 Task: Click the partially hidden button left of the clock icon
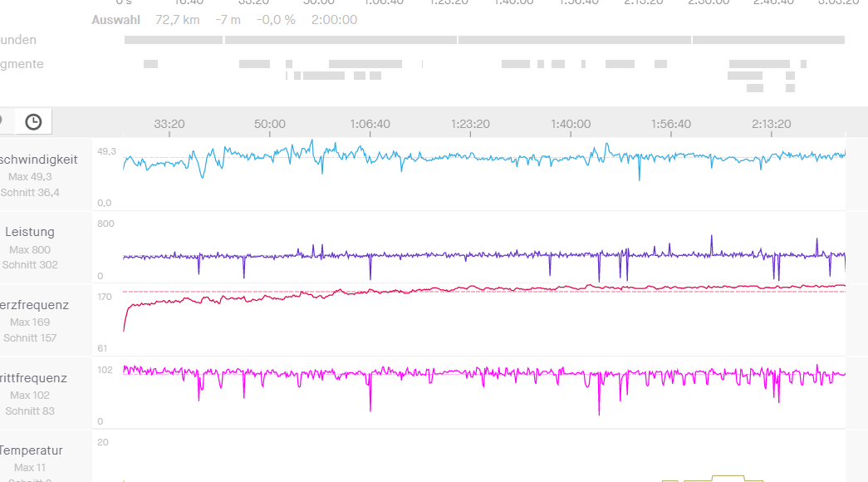(4, 122)
